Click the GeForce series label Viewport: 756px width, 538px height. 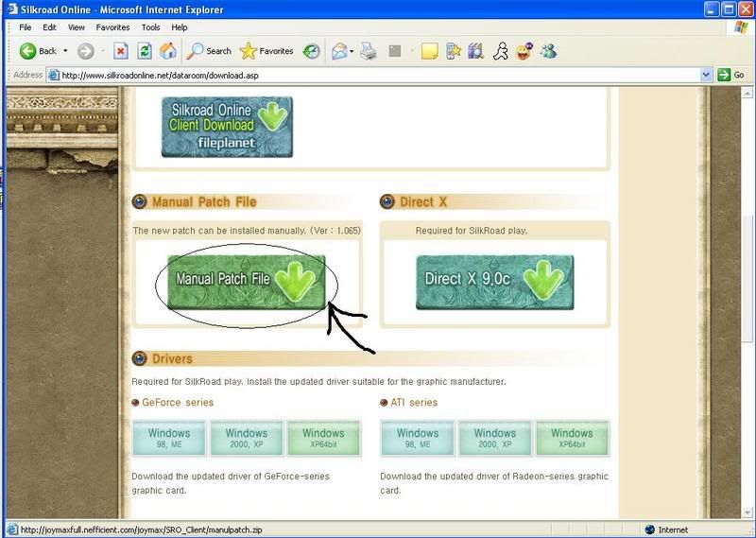178,403
